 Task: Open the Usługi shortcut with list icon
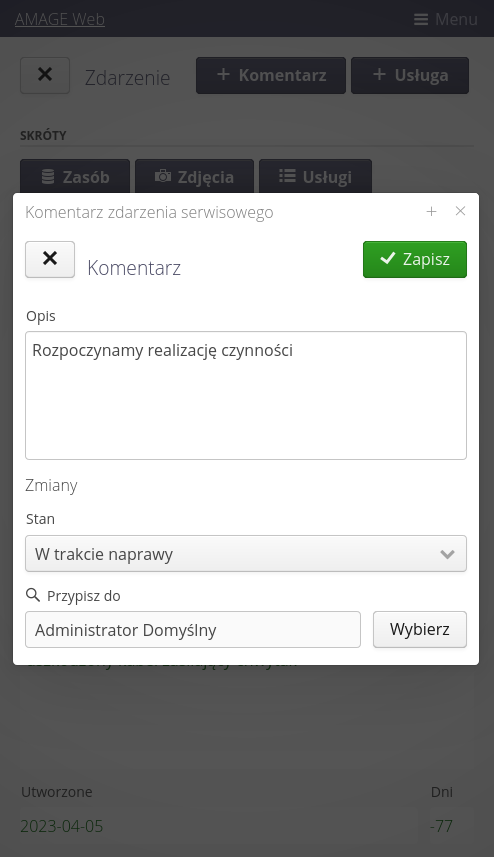pos(315,177)
